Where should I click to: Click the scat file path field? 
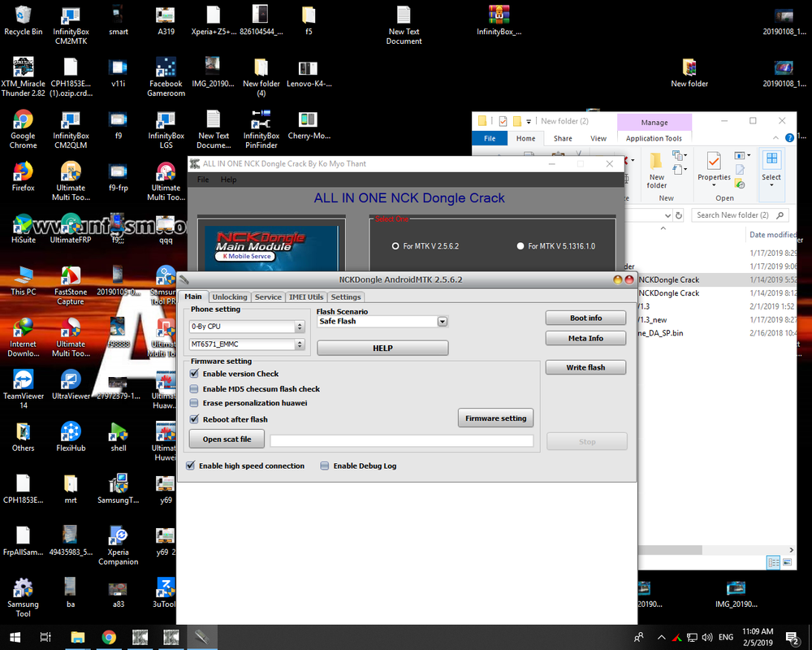(x=401, y=441)
